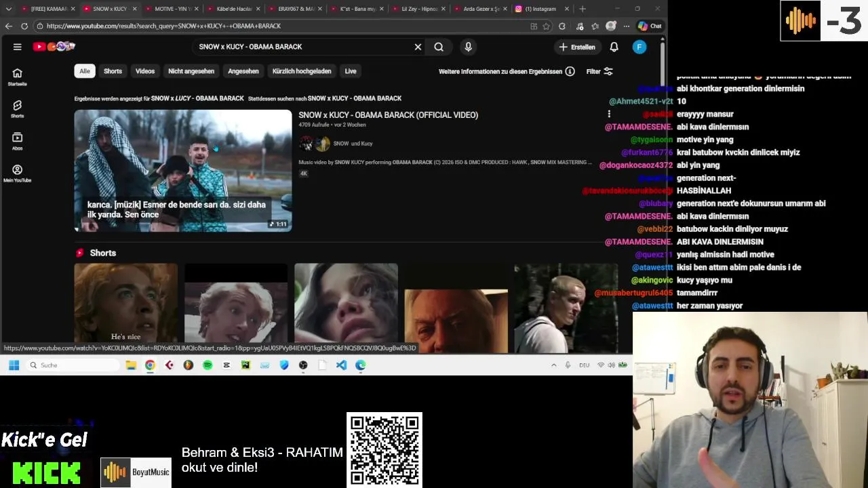Image resolution: width=868 pixels, height=488 pixels.
Task: Reload the page with the browser refresh icon
Action: 24,26
